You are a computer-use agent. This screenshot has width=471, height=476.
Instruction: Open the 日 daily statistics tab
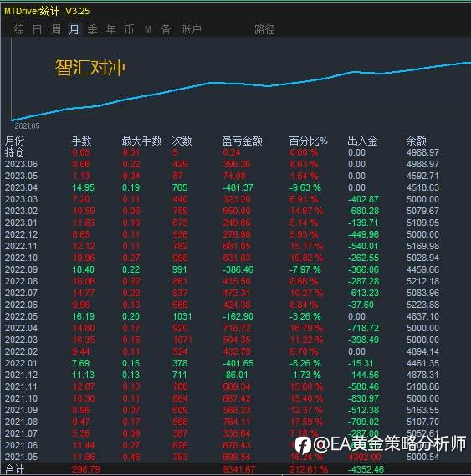[x=37, y=29]
